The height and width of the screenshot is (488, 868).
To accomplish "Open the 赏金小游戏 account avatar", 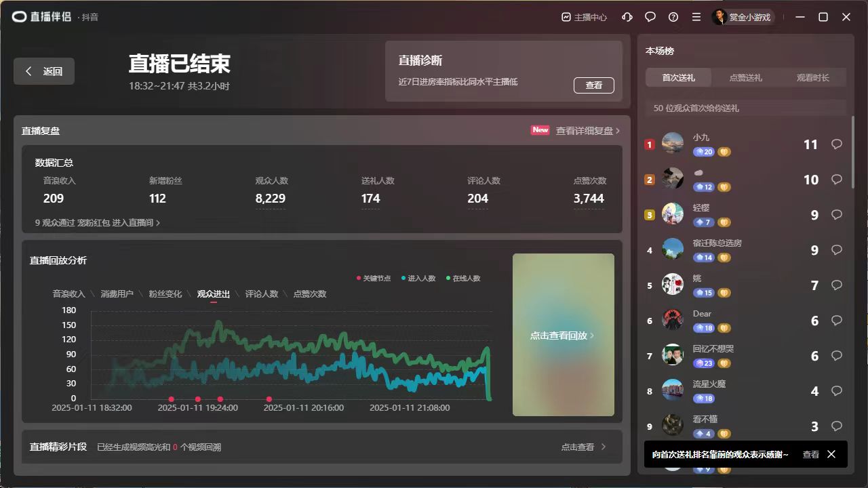I will click(721, 17).
